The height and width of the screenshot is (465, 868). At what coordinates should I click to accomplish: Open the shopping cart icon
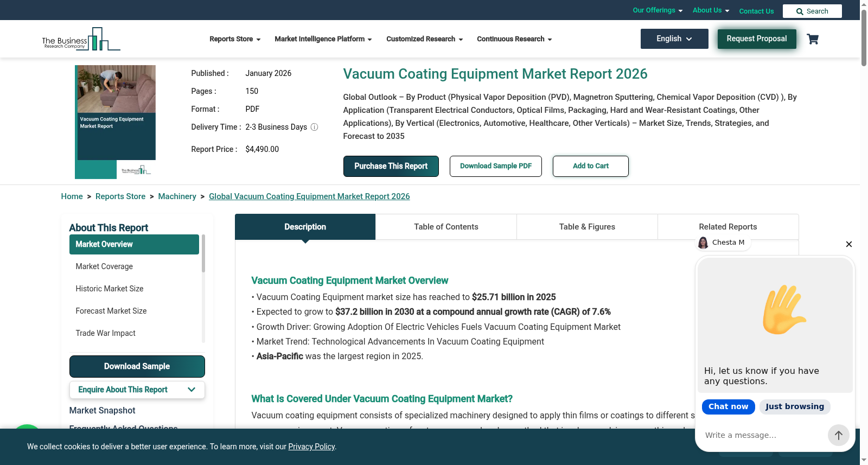pos(813,39)
